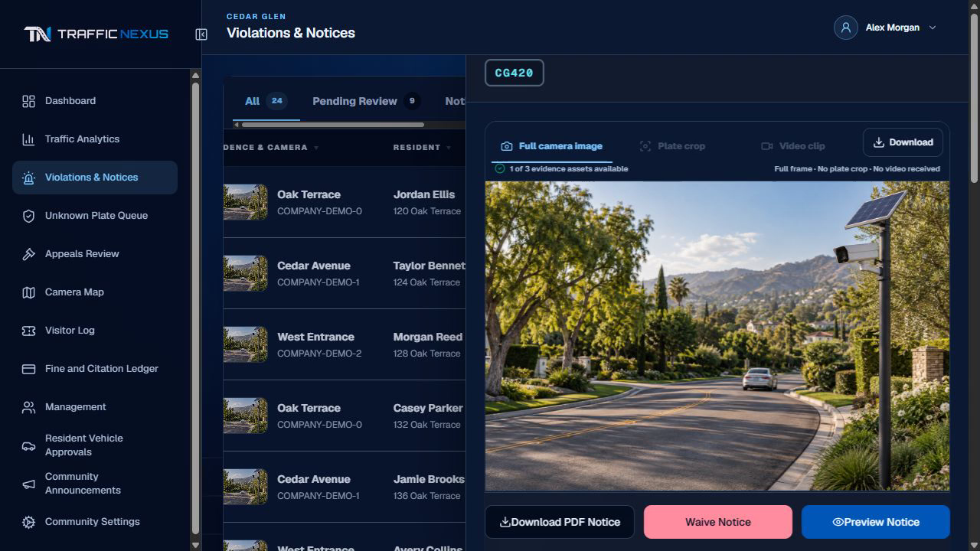Click the Pending Review count badge 9
980x551 pixels.
coord(412,101)
